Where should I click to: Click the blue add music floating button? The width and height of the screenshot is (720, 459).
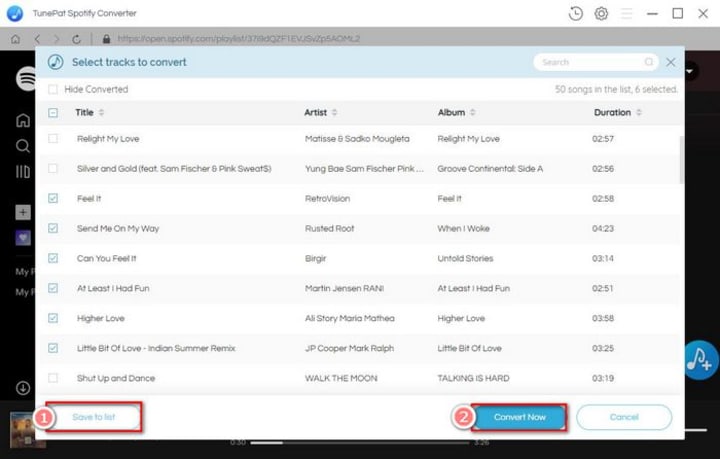pyautogui.click(x=701, y=360)
